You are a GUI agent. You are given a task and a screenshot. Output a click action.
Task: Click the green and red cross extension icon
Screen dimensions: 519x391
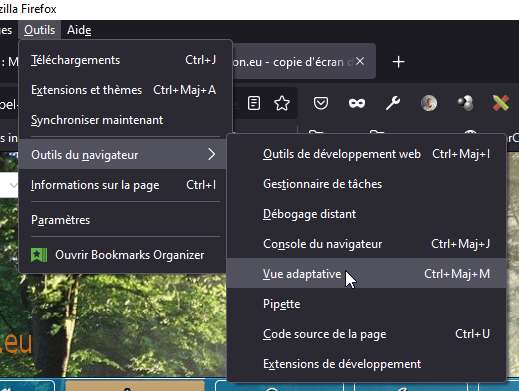(x=501, y=103)
